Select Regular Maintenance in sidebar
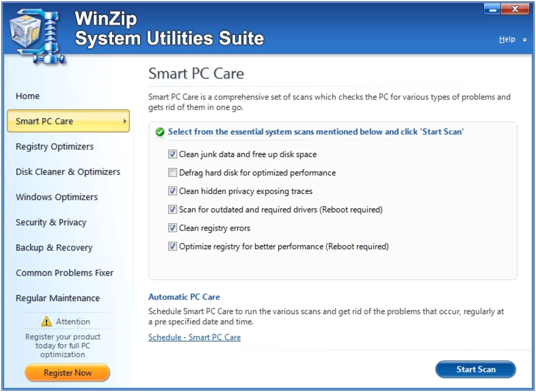The height and width of the screenshot is (392, 536). (x=58, y=298)
